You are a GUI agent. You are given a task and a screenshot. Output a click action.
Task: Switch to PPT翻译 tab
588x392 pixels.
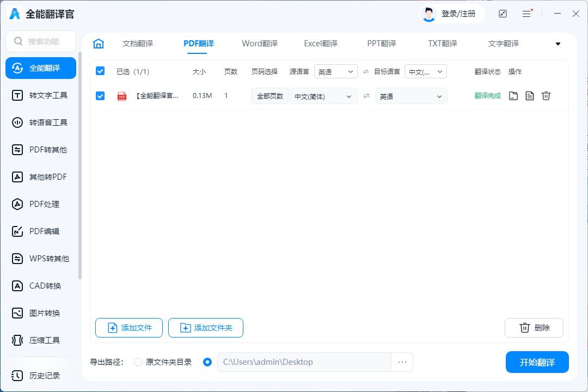point(381,44)
